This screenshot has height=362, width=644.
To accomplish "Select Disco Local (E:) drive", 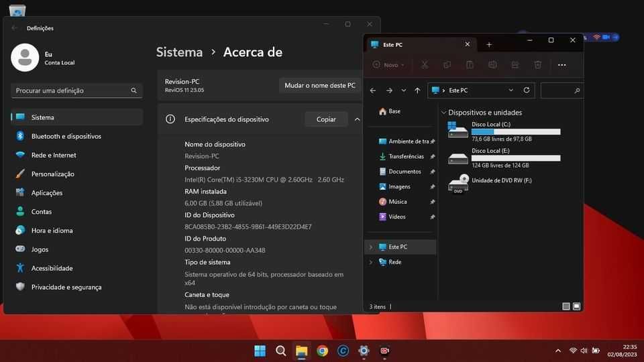I will (x=504, y=158).
